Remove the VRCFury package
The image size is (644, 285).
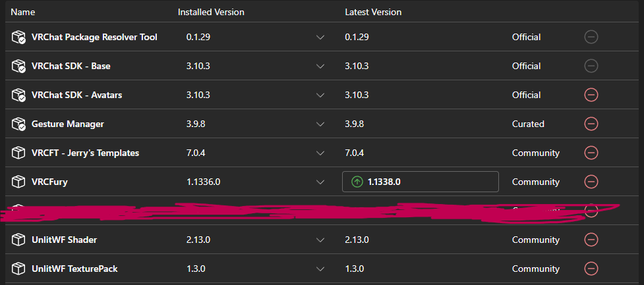tap(591, 181)
